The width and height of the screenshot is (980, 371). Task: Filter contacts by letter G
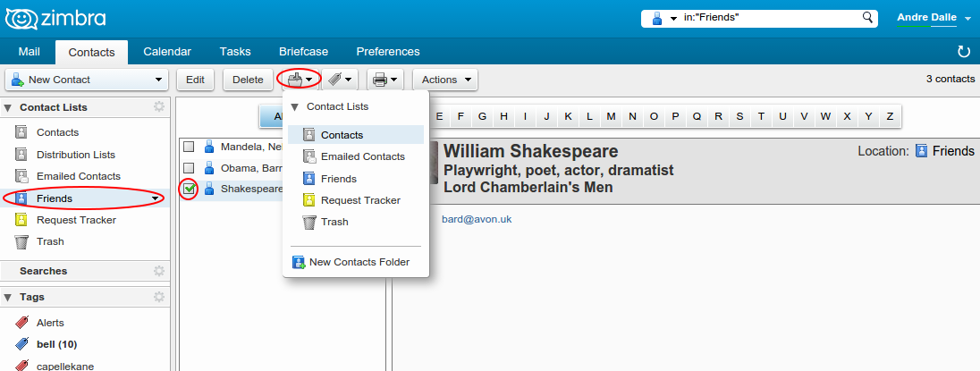click(482, 116)
